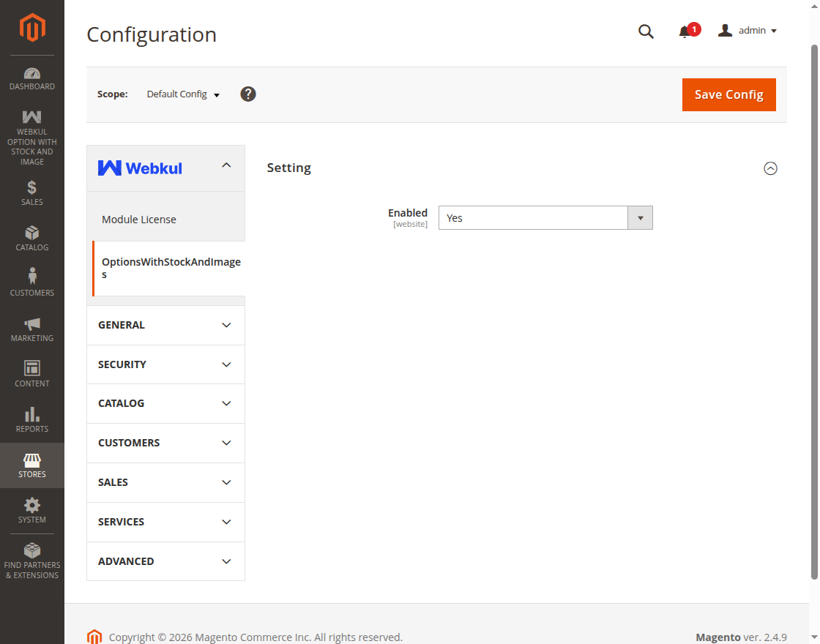The height and width of the screenshot is (644, 820).
Task: Collapse the Webkul config tab
Action: click(165, 168)
